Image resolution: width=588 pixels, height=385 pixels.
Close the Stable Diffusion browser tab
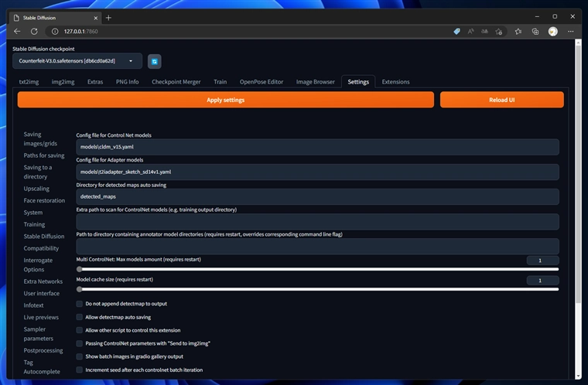click(96, 18)
